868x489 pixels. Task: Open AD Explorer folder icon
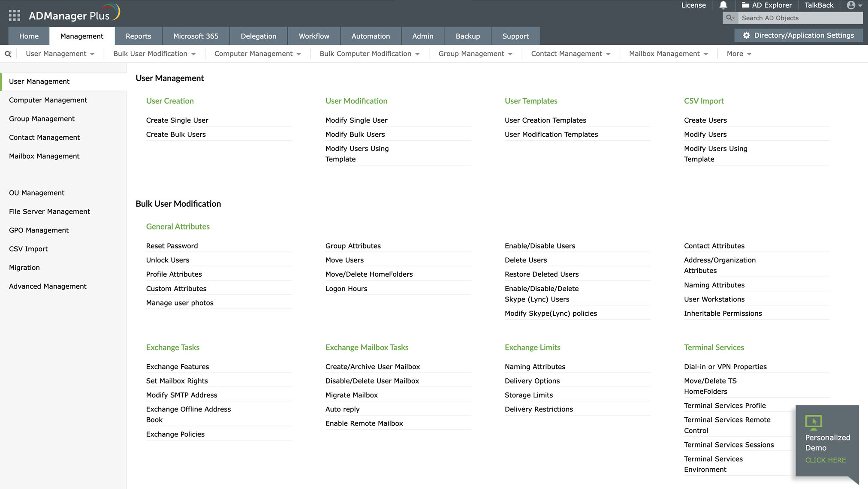pyautogui.click(x=745, y=5)
